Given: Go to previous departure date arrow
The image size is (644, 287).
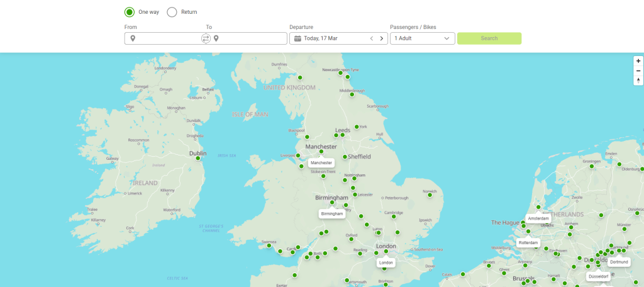Looking at the screenshot, I should (x=371, y=38).
